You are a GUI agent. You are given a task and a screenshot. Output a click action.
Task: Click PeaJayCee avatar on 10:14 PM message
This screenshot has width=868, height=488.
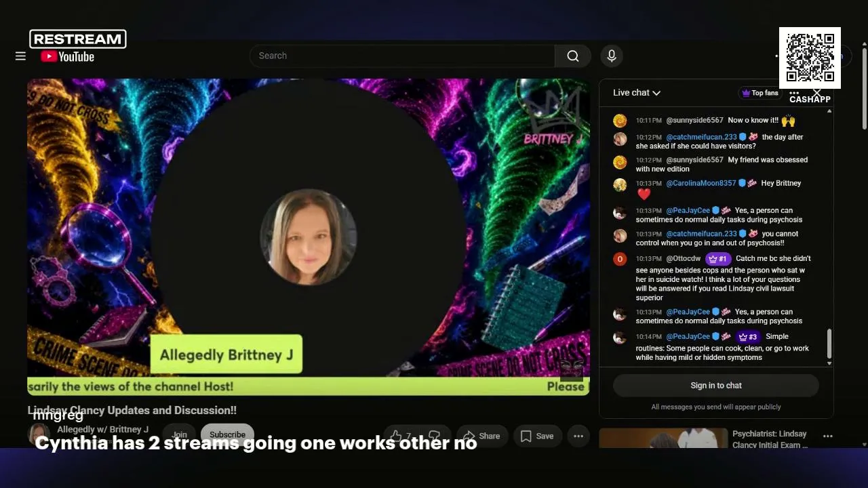coord(620,338)
